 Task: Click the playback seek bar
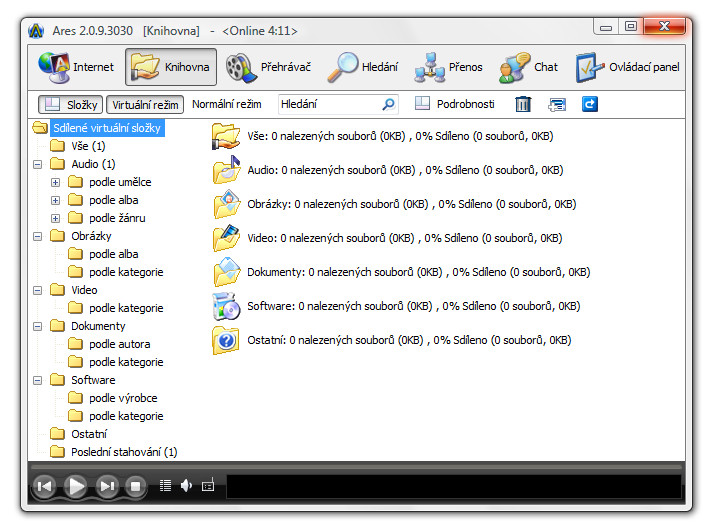356,466
